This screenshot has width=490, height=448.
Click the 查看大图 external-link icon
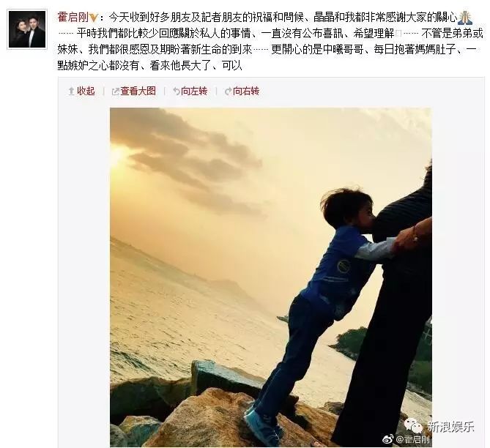click(x=115, y=92)
